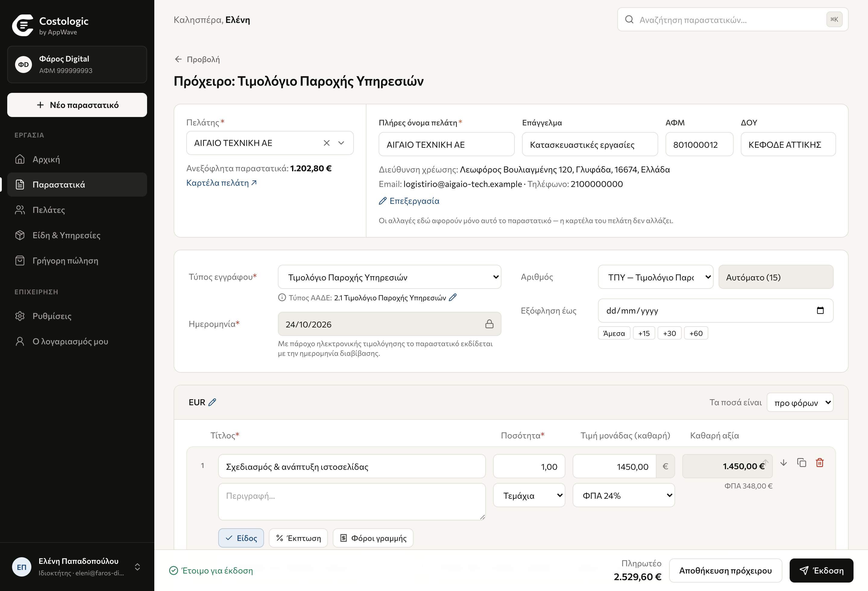Viewport: 868px width, 591px height.
Task: Open Ο λογαριασμός μου in the sidebar
Action: pos(77,341)
